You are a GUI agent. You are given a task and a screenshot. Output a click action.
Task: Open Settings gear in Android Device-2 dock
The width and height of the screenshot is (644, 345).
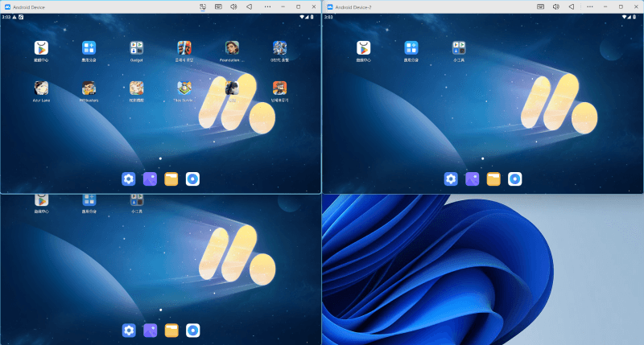click(451, 179)
